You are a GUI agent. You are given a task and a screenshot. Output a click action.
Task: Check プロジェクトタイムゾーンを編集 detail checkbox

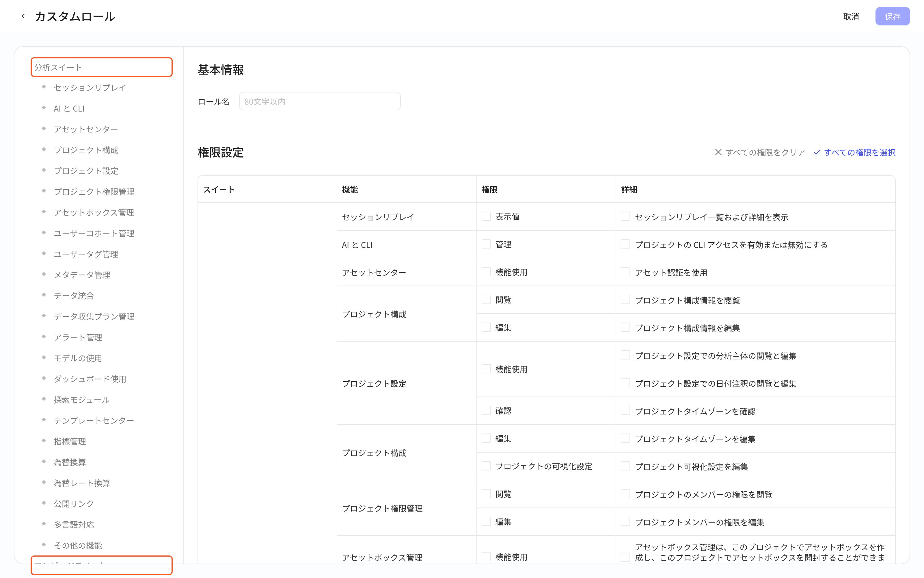point(625,438)
